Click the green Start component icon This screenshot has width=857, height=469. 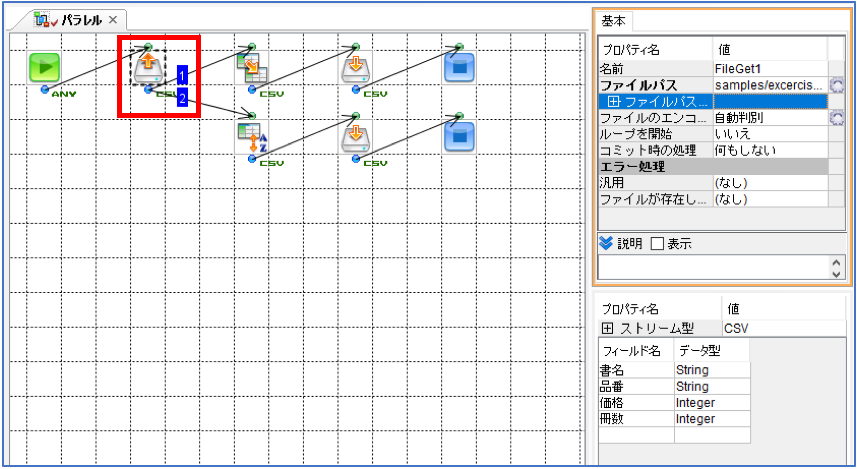click(44, 68)
